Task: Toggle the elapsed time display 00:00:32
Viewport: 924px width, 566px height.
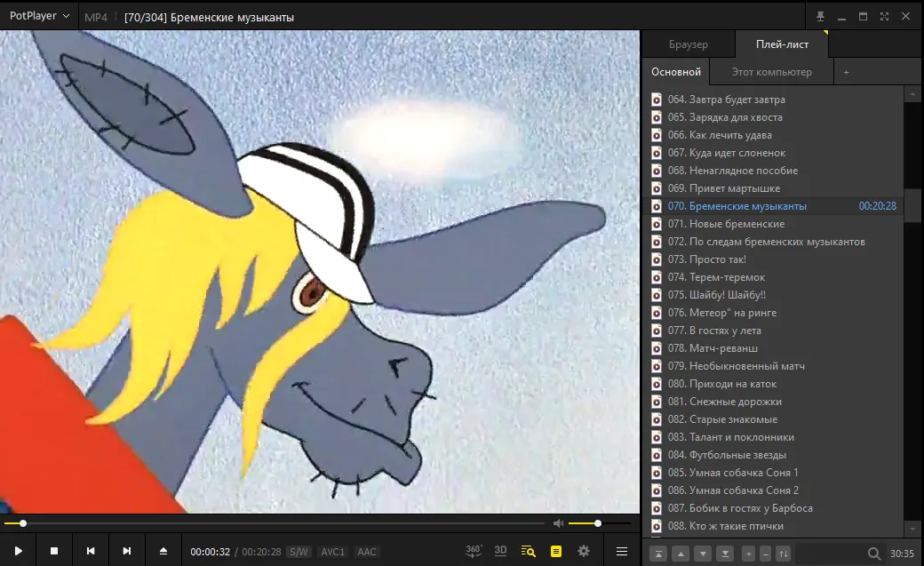Action: coord(210,552)
